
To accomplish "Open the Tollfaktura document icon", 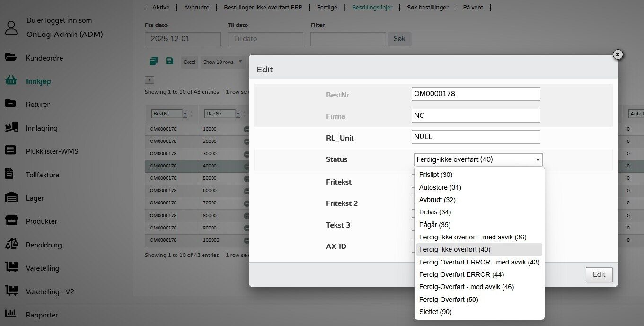I will (x=10, y=175).
